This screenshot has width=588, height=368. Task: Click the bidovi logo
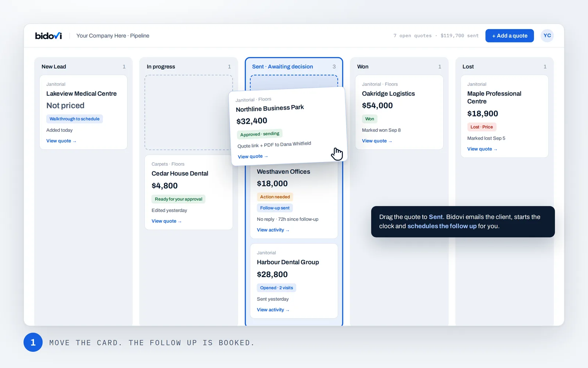pyautogui.click(x=49, y=36)
